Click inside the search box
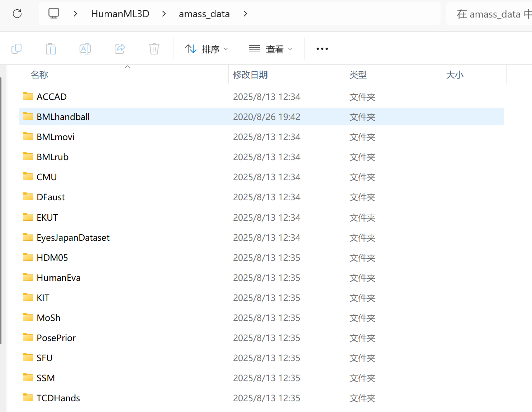The height and width of the screenshot is (412, 532). click(x=495, y=14)
